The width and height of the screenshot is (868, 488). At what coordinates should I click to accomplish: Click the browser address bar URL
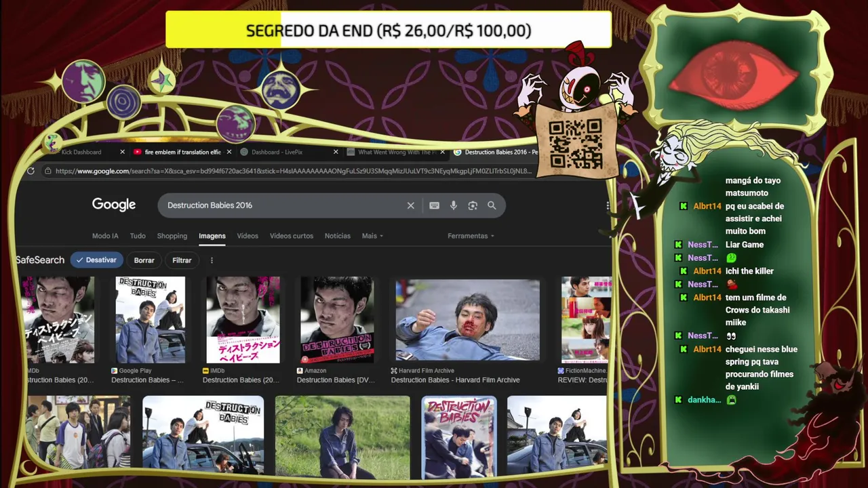pyautogui.click(x=294, y=171)
